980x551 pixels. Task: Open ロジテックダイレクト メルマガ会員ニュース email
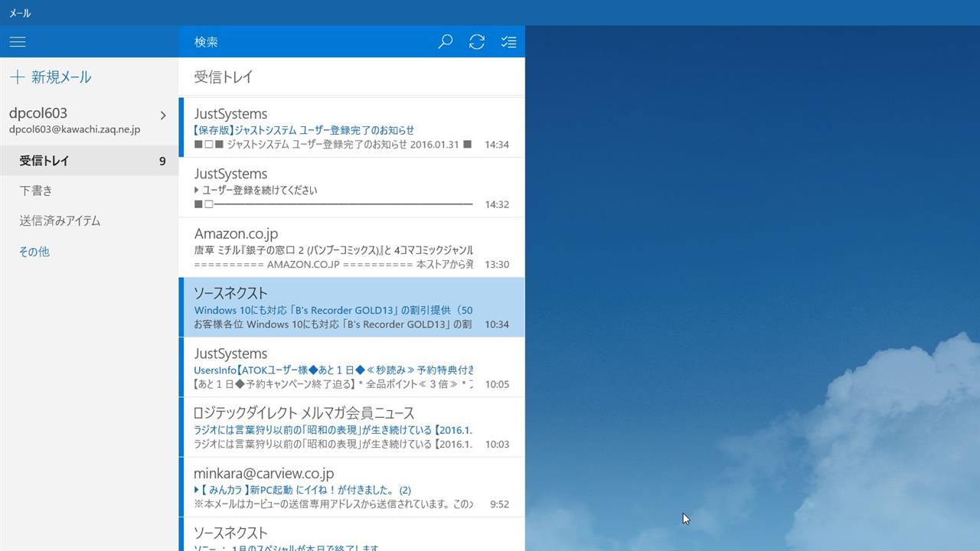[x=352, y=427]
